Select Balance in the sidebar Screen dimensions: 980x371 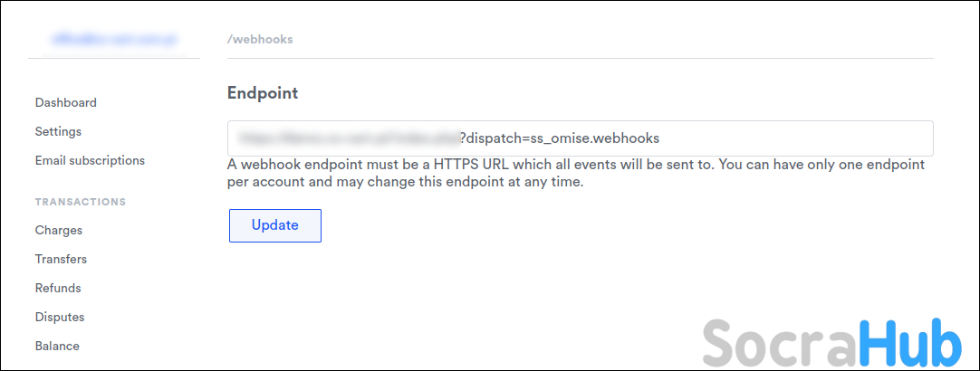point(57,347)
